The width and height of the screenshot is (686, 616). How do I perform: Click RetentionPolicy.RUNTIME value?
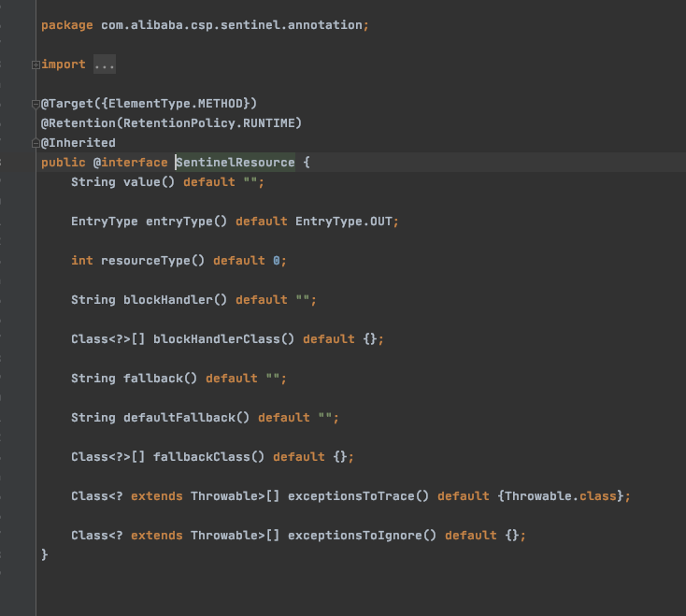click(209, 123)
